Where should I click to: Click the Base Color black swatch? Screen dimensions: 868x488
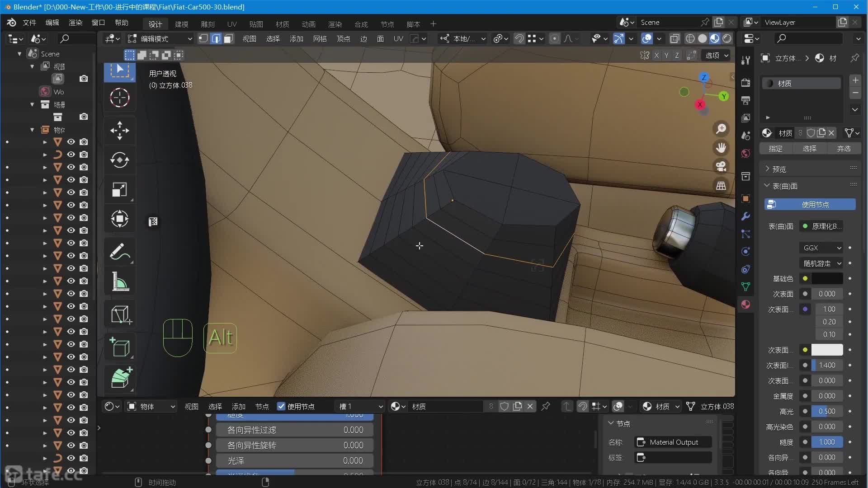[x=827, y=278]
